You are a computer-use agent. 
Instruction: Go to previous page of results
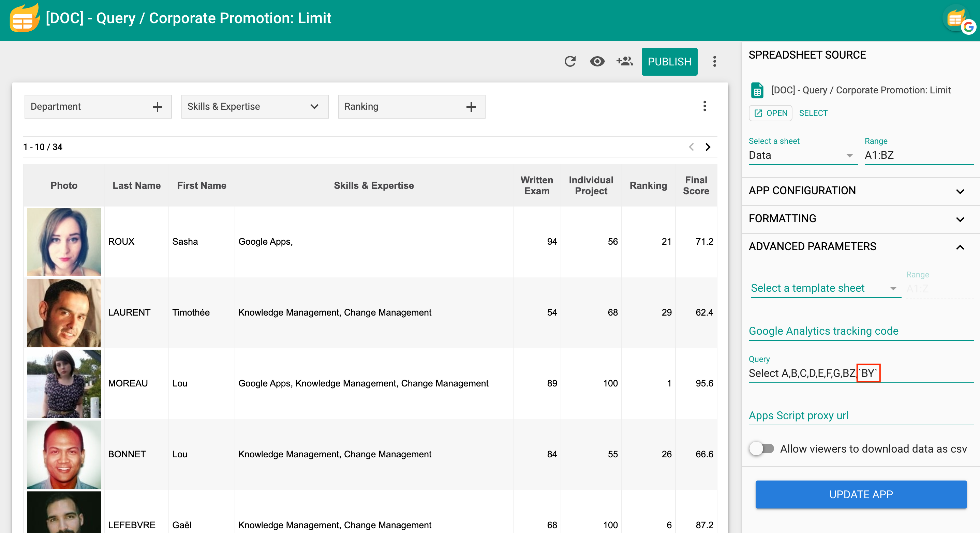[691, 147]
